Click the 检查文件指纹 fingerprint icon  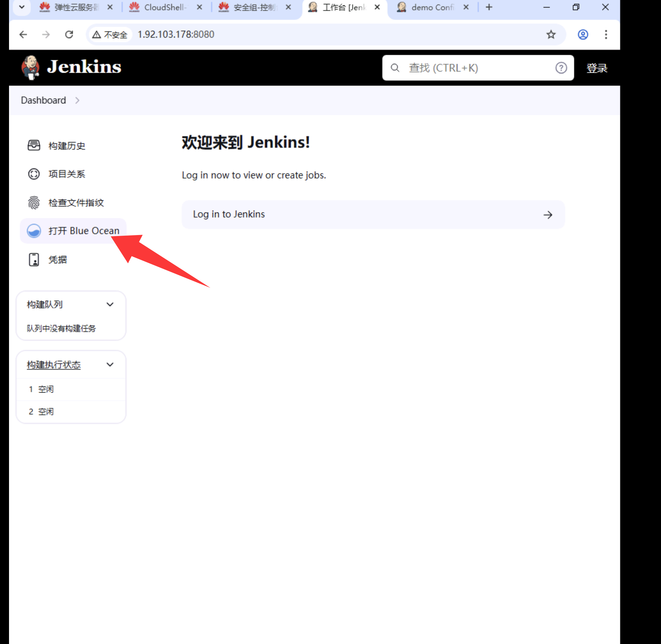(34, 203)
